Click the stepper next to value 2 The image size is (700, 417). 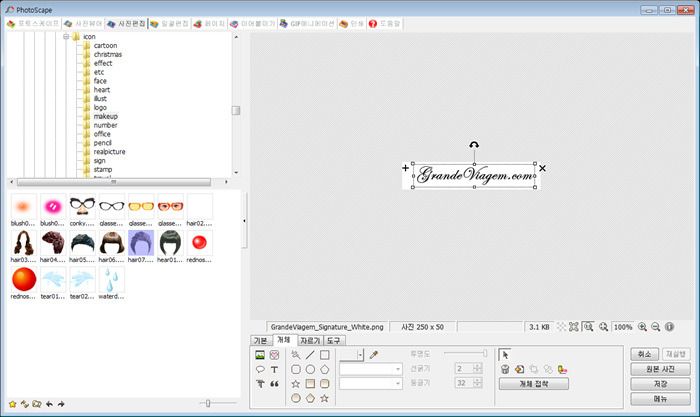coord(477,368)
